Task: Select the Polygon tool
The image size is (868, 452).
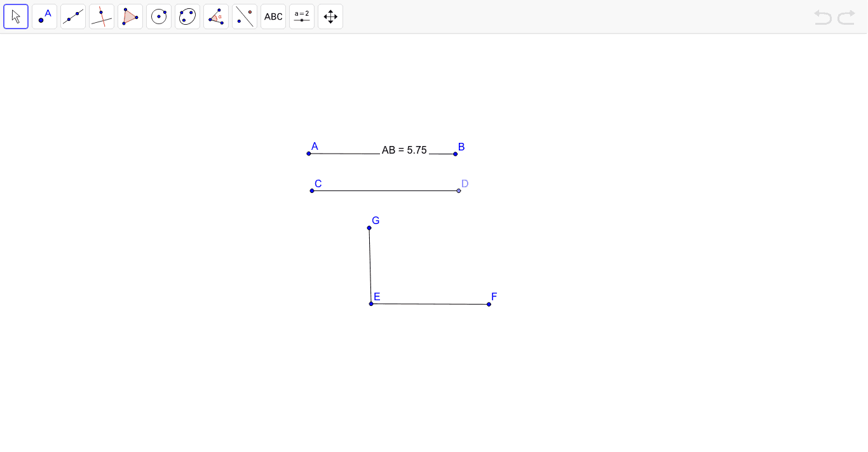Action: pos(130,16)
